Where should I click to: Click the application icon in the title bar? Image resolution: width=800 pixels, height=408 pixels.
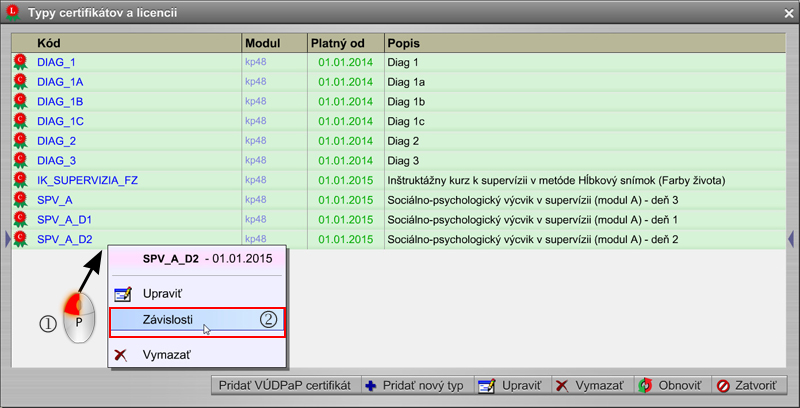tap(13, 12)
